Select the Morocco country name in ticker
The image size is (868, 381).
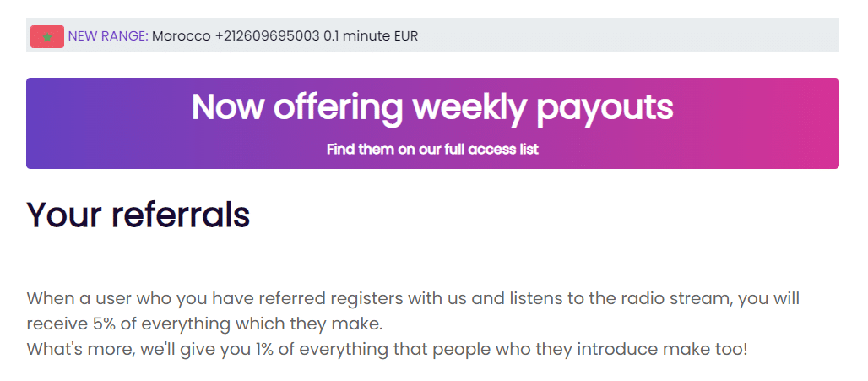pyautogui.click(x=182, y=36)
